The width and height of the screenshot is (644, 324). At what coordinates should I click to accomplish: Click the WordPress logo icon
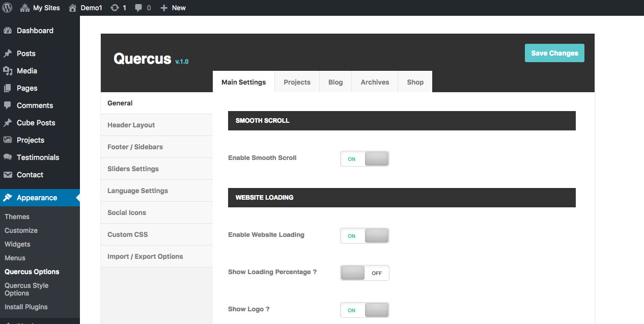[x=8, y=8]
